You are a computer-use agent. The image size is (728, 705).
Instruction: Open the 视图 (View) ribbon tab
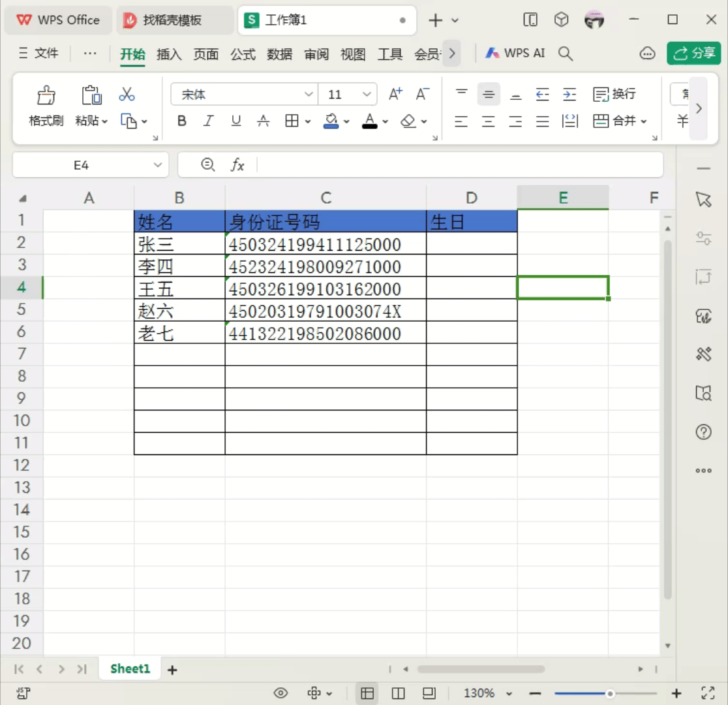pyautogui.click(x=353, y=54)
